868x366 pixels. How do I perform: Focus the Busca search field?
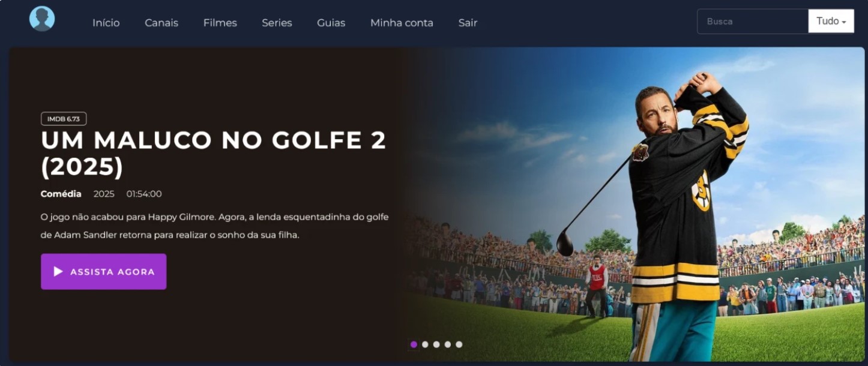click(x=753, y=22)
